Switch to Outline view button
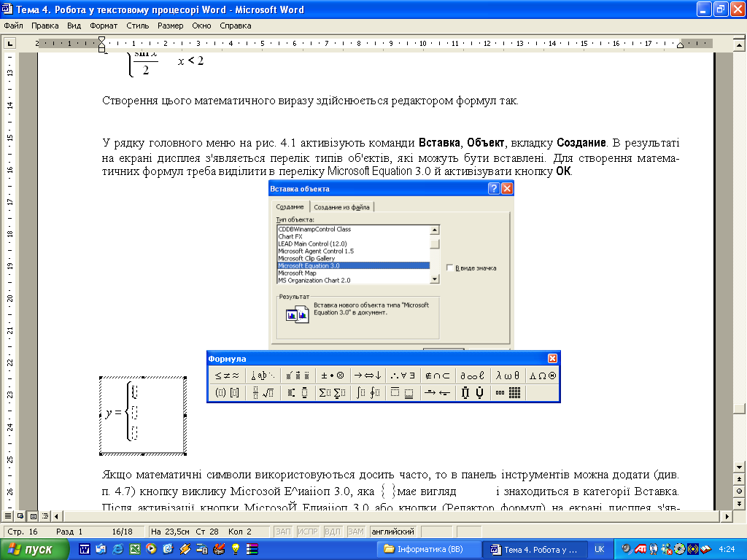 pos(45,516)
